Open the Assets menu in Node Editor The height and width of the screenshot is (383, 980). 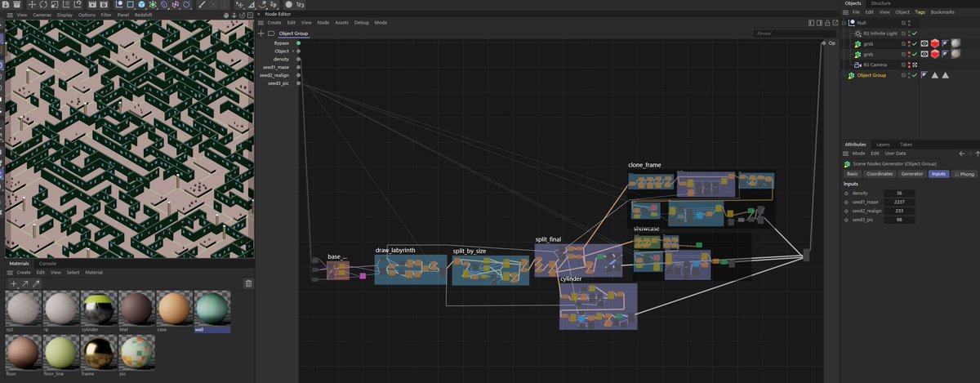point(343,22)
